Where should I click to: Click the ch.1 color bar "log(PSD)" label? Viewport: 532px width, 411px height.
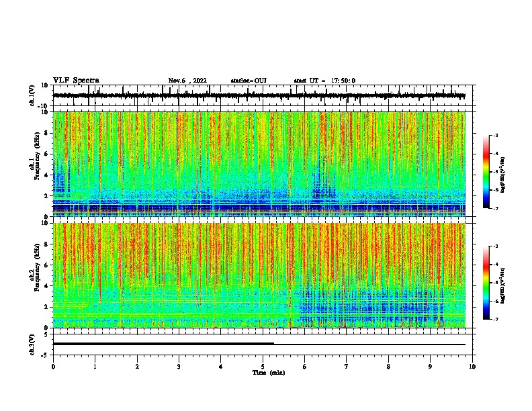coord(503,175)
